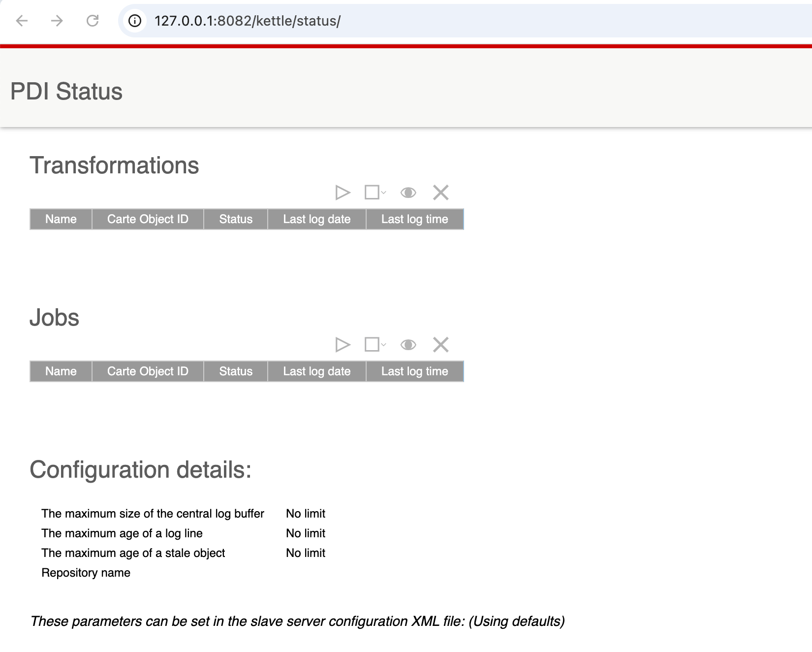Click the Jobs section heading
Image resolution: width=812 pixels, height=652 pixels.
tap(54, 318)
